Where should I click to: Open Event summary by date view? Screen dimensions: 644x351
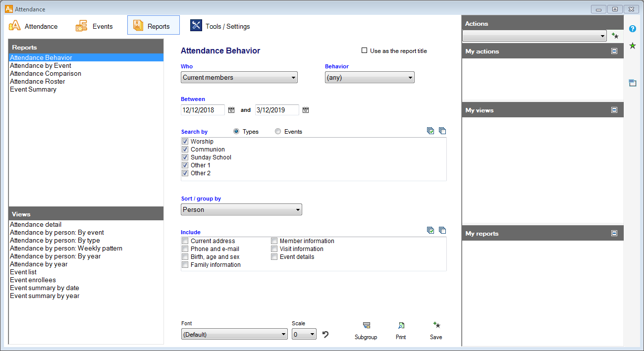tap(45, 288)
